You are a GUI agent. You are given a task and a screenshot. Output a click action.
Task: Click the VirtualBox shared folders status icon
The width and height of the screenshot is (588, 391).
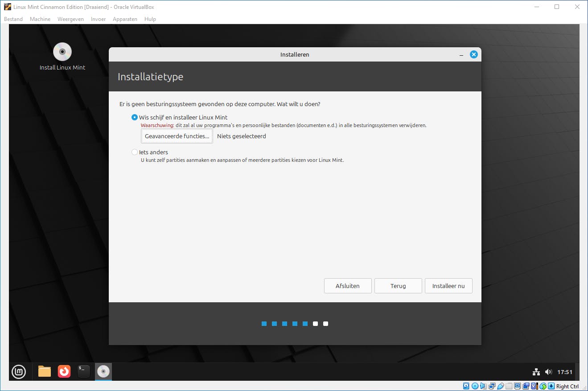pyautogui.click(x=509, y=386)
